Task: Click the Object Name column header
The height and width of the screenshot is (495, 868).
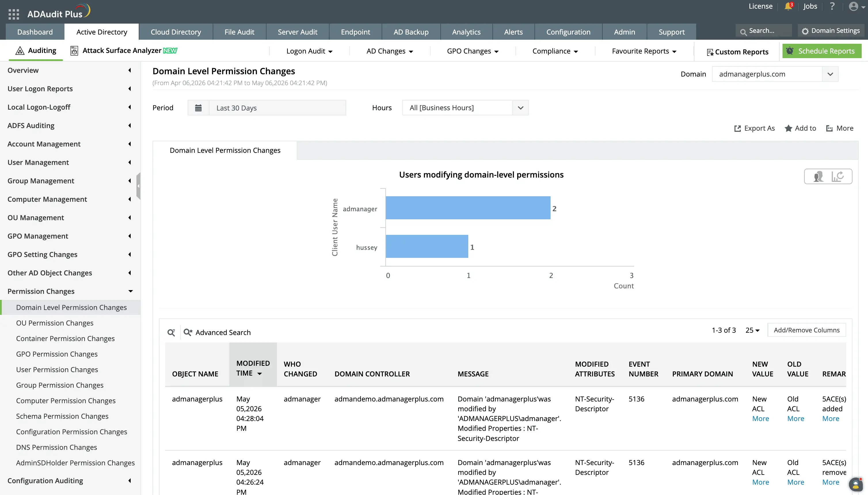Action: [x=195, y=374]
